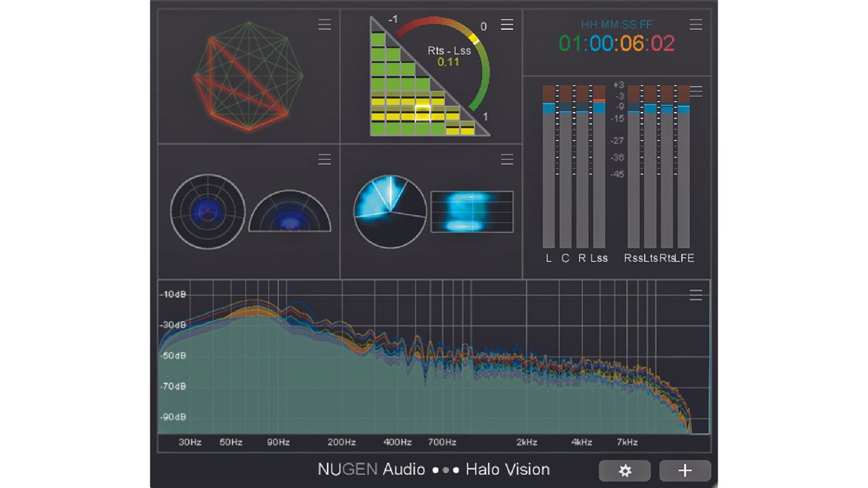This screenshot has width=868, height=488.
Task: Open the timecode panel menu
Action: pyautogui.click(x=695, y=24)
